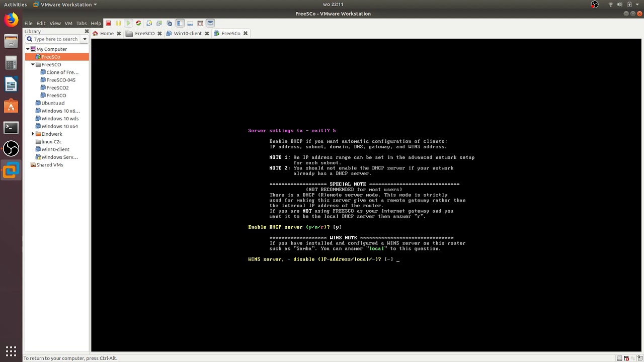Switch to the FreeSCO folder tab
Screen dimensions: 644x362
[141, 34]
